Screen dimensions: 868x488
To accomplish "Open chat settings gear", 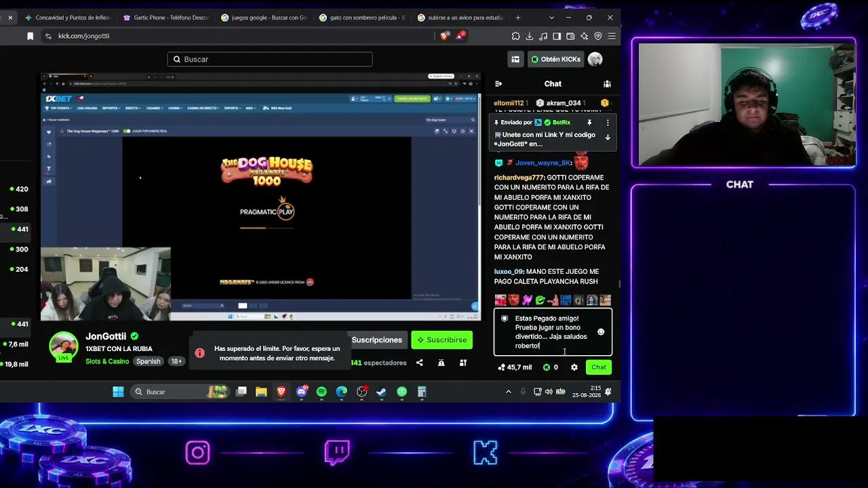I will [574, 367].
